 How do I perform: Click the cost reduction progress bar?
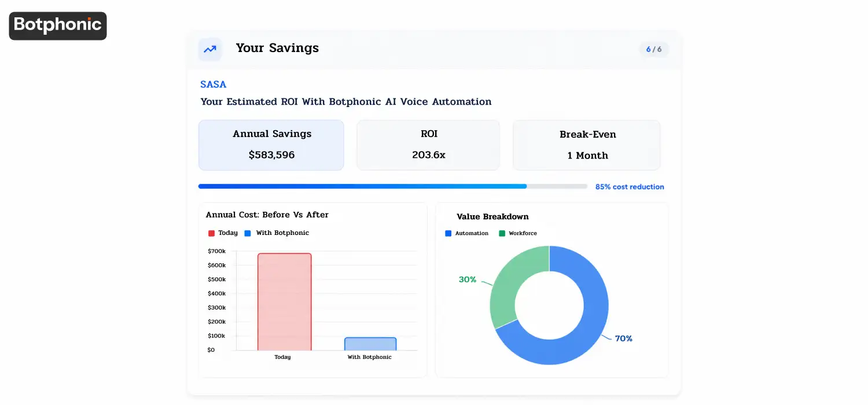click(393, 186)
